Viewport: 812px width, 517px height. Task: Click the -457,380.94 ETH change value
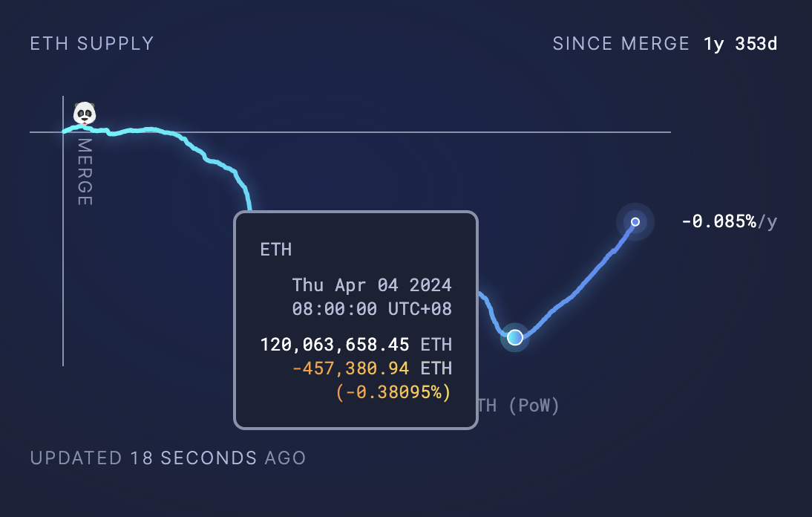(x=372, y=368)
